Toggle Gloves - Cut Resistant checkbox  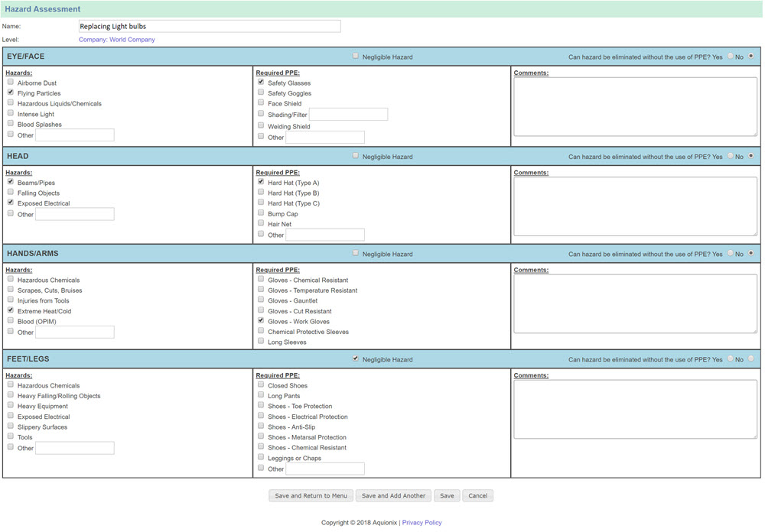(x=261, y=310)
